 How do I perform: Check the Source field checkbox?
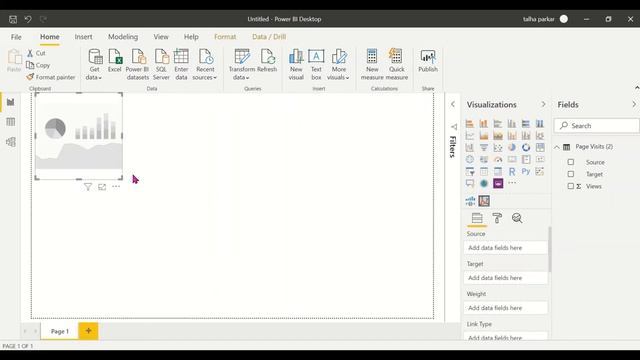point(571,162)
